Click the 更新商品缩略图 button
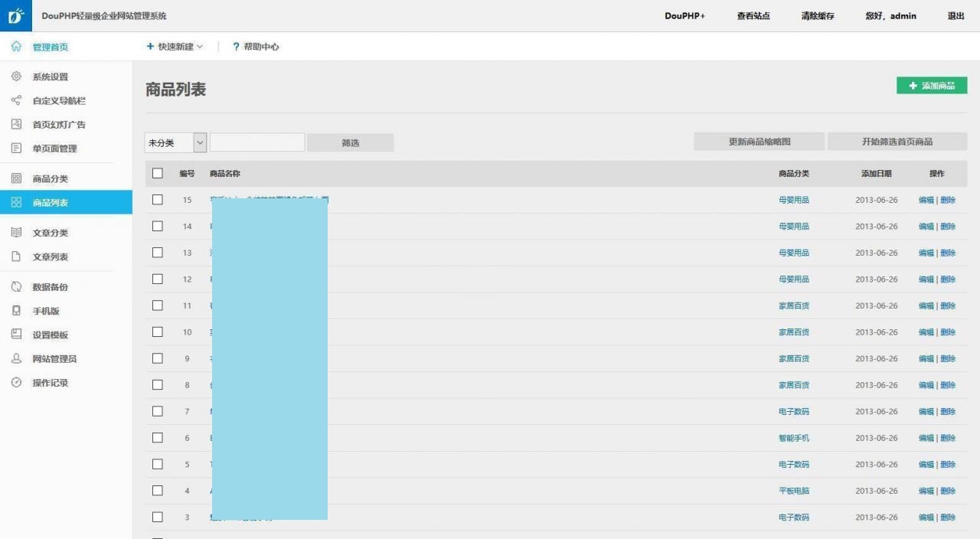 (x=759, y=142)
